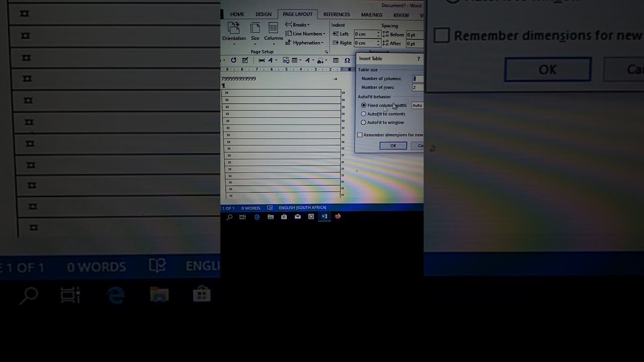Image resolution: width=644 pixels, height=362 pixels.
Task: Tick Remember dimensions checkbox in Insert Table dialog
Action: coord(360,135)
